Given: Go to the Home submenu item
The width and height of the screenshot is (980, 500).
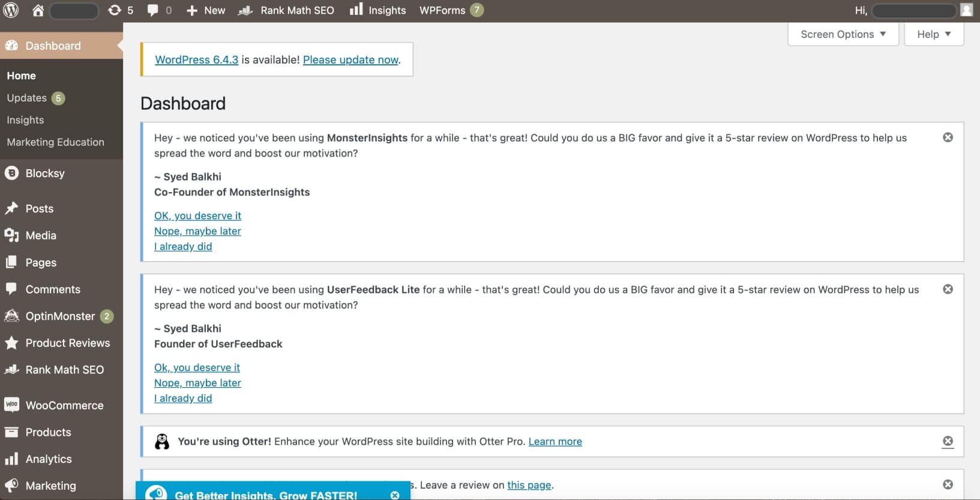Looking at the screenshot, I should pyautogui.click(x=21, y=76).
